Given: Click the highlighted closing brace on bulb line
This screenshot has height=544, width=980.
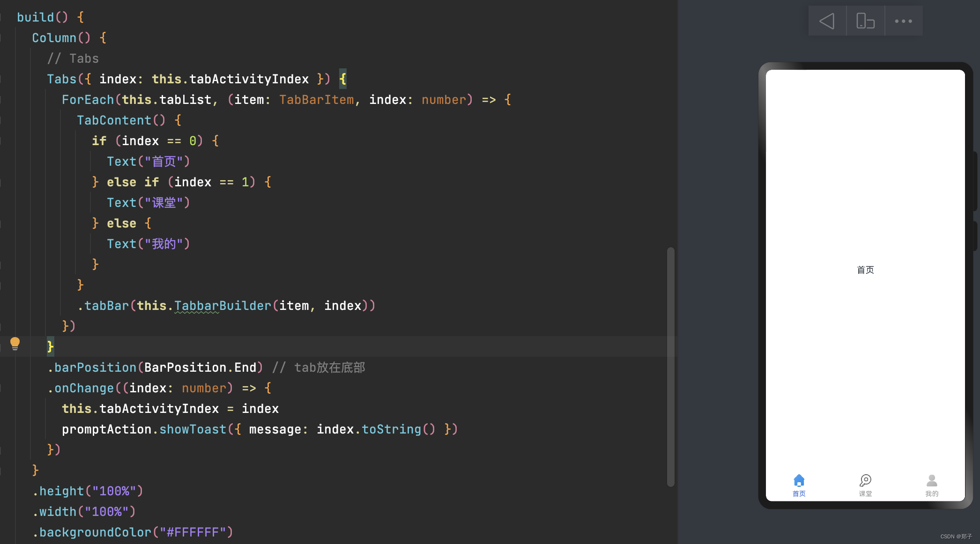Looking at the screenshot, I should (50, 347).
